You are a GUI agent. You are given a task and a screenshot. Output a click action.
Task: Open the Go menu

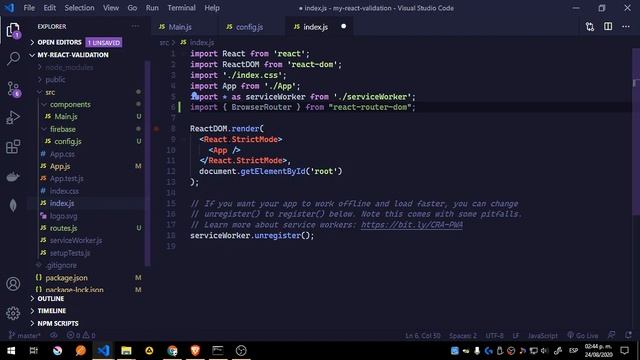(x=132, y=8)
